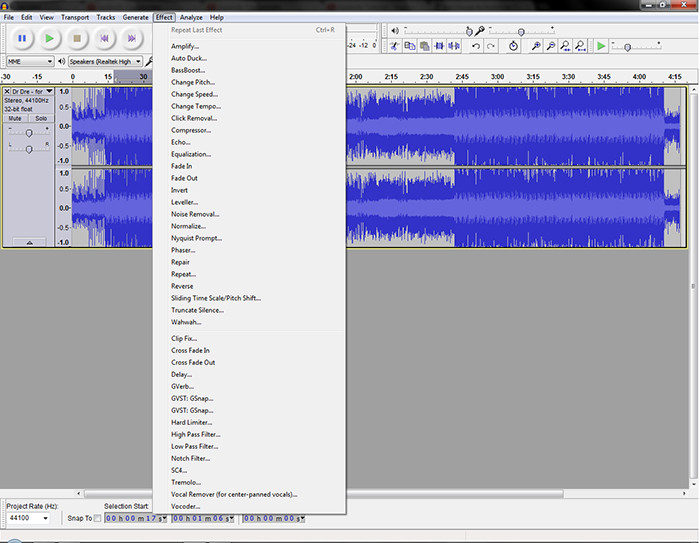The height and width of the screenshot is (543, 700).
Task: Click the Zoom Out magnifier icon
Action: (551, 46)
